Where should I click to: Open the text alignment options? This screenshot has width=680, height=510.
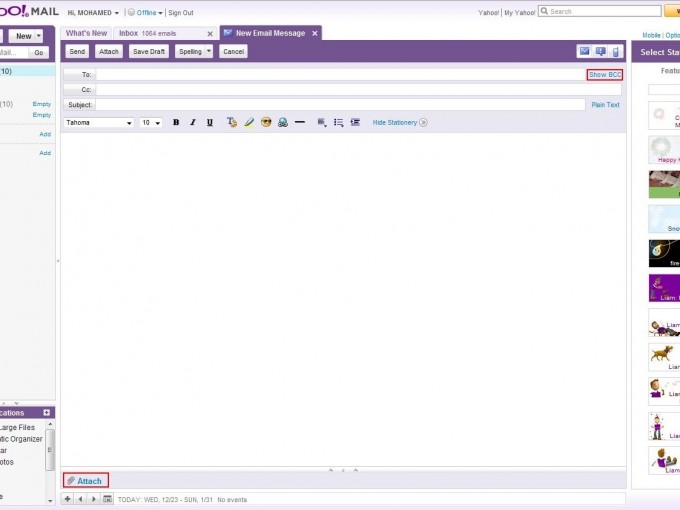click(322, 123)
